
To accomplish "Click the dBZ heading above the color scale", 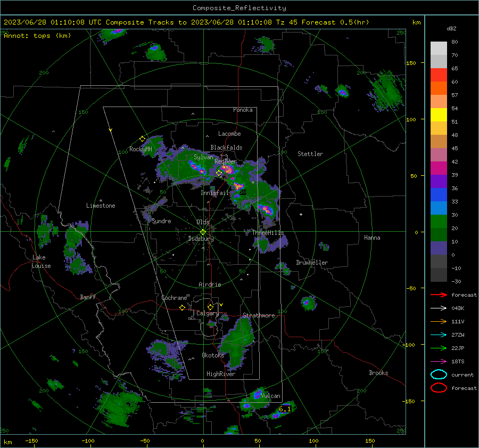I will [x=451, y=28].
